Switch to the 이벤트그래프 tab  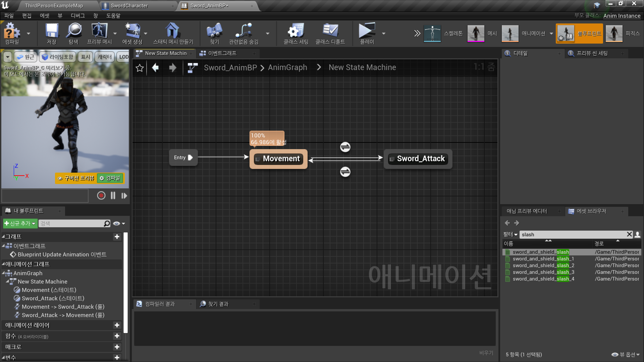tap(222, 53)
